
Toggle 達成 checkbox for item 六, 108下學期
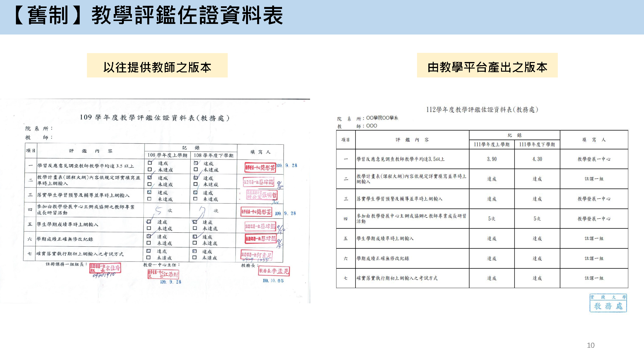(194, 236)
